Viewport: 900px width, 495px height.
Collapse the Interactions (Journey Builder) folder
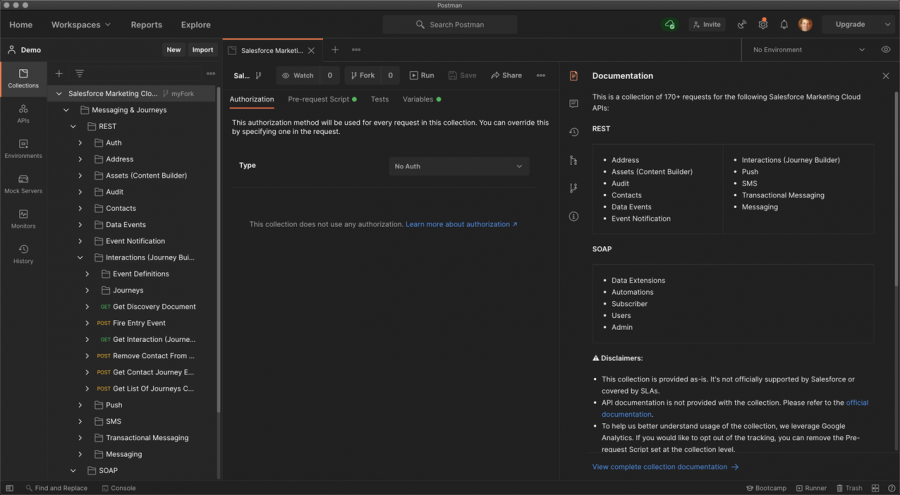pyautogui.click(x=80, y=258)
